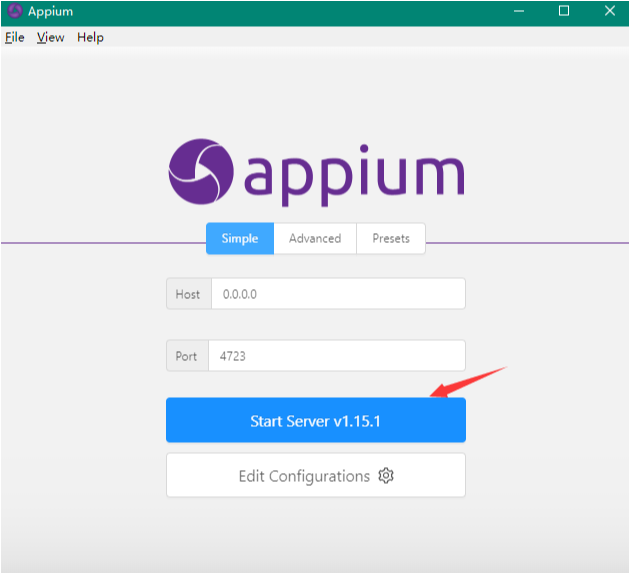Click the Port label
The width and height of the screenshot is (630, 573).
click(186, 356)
